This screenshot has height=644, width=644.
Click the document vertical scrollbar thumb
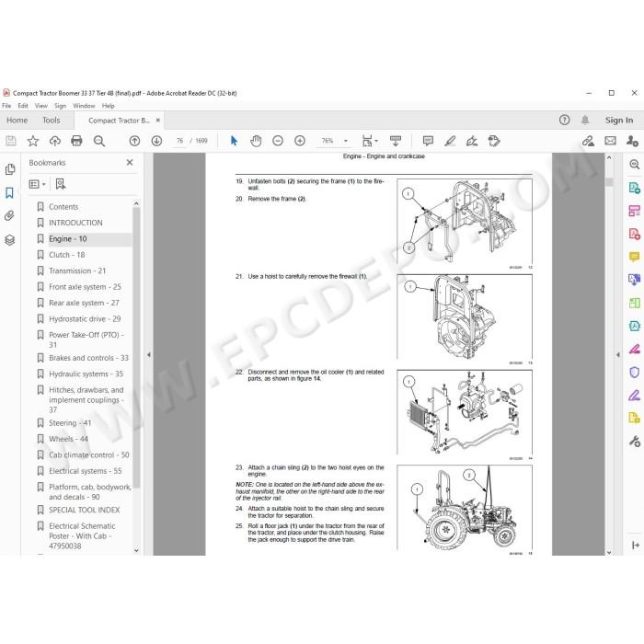point(609,182)
